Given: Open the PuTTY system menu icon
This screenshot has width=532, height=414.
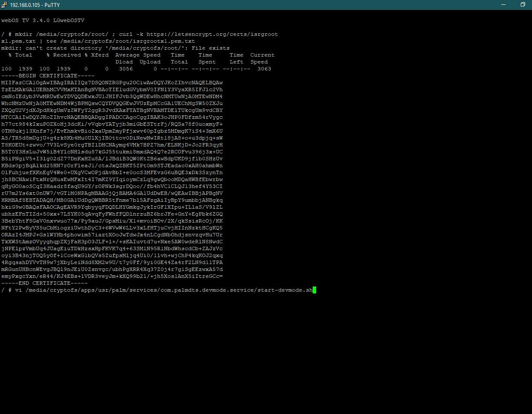Looking at the screenshot, I should 4,5.
